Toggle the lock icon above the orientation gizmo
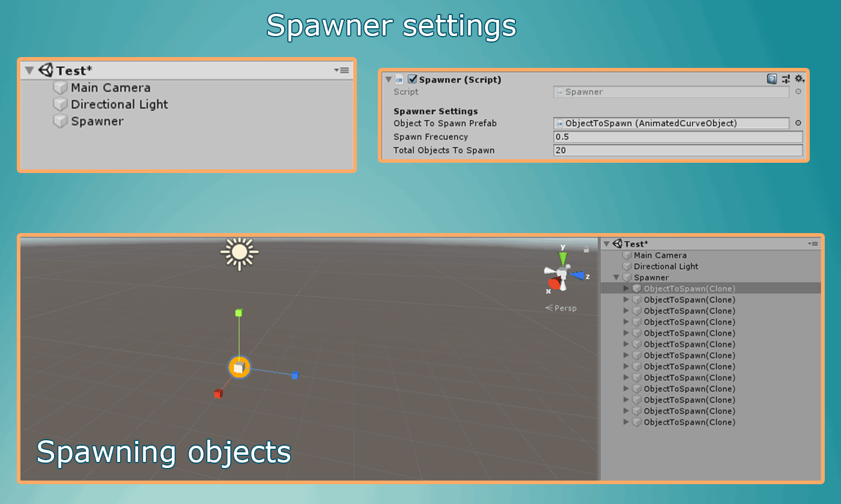The width and height of the screenshot is (841, 504). [586, 249]
